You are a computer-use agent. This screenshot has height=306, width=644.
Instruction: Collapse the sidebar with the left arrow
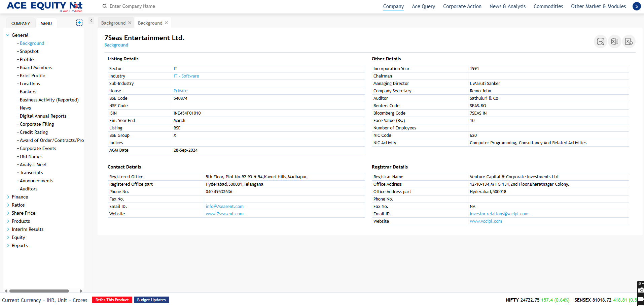tap(91, 21)
